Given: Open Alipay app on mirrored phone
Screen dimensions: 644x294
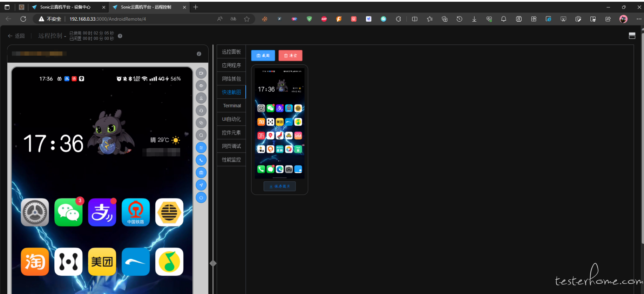Looking at the screenshot, I should [102, 212].
